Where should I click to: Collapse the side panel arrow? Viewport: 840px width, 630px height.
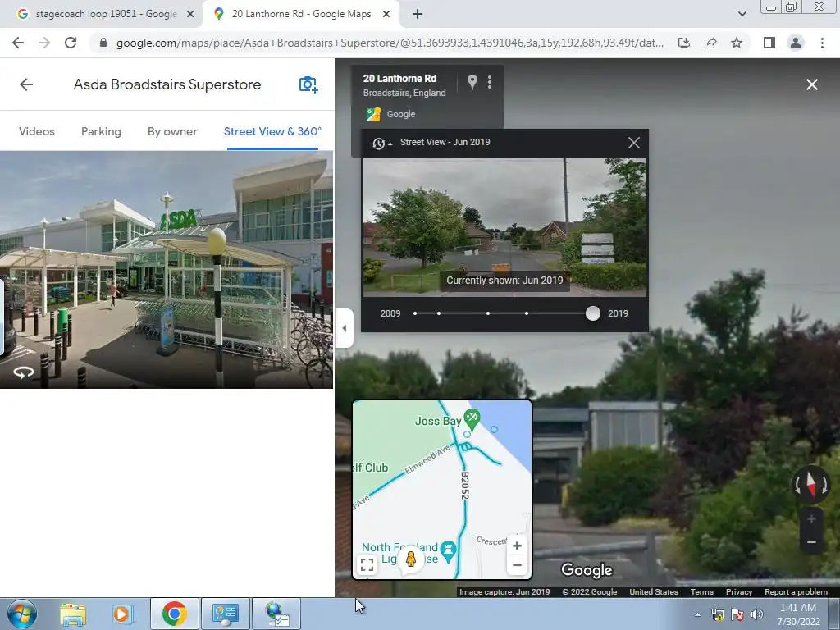pyautogui.click(x=345, y=328)
